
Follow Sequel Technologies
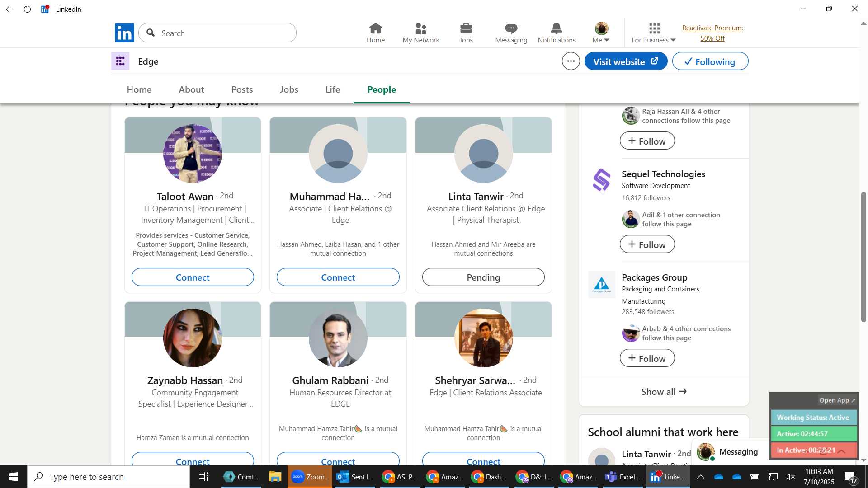click(x=647, y=244)
